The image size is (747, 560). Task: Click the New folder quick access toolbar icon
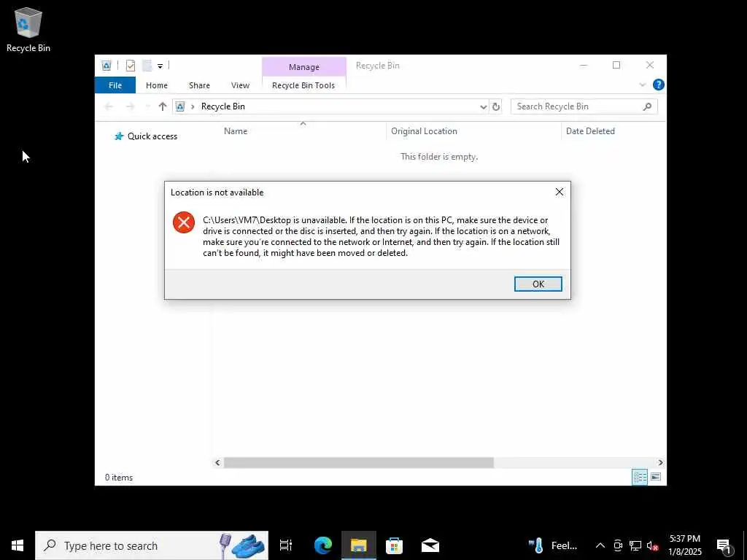(x=147, y=66)
